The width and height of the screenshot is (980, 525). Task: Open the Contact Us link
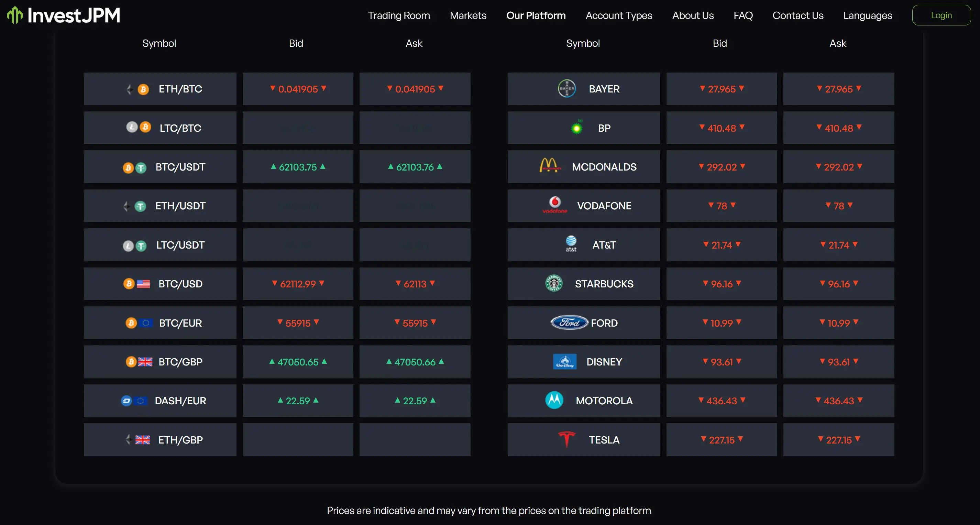point(798,15)
